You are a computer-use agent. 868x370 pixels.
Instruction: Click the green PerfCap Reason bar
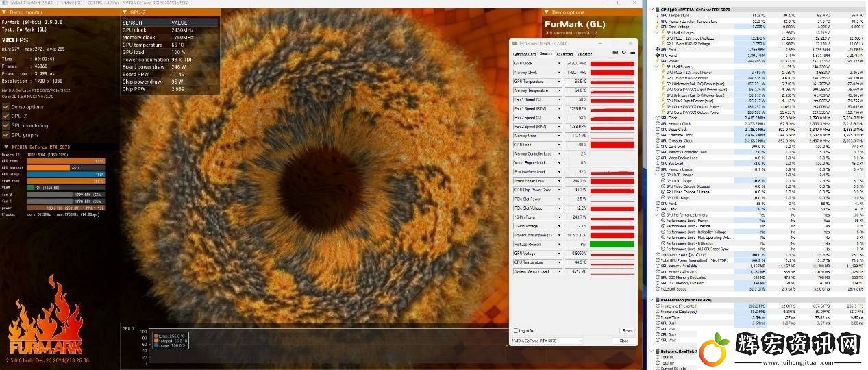612,244
